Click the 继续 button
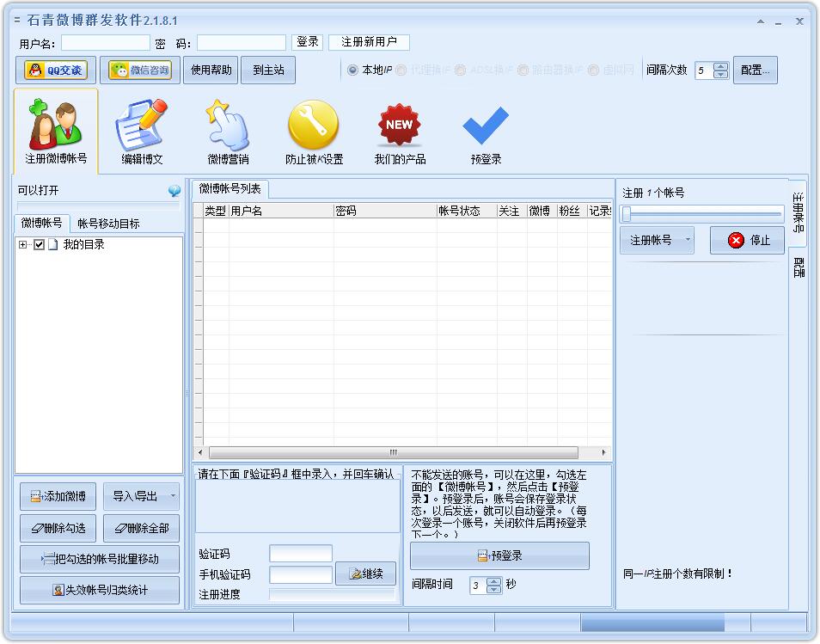This screenshot has height=644, width=820. tap(365, 573)
